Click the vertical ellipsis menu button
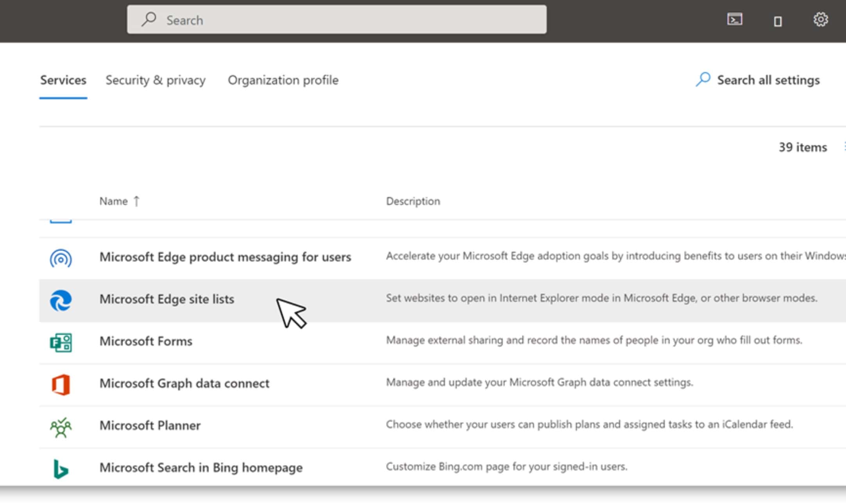The width and height of the screenshot is (846, 504). coord(844,147)
